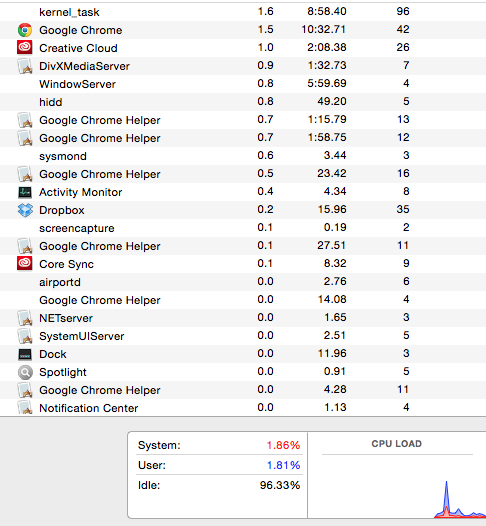Click the Dropbox box icon

tap(25, 210)
